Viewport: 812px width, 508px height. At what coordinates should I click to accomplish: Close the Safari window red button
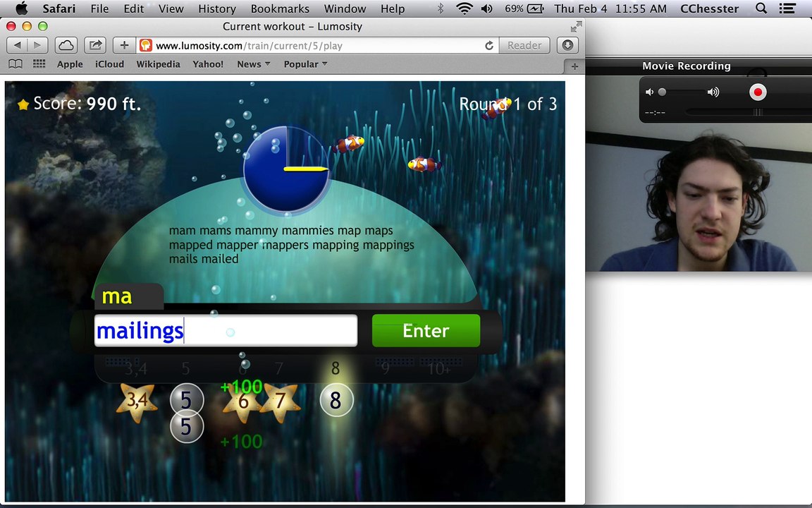coord(11,26)
